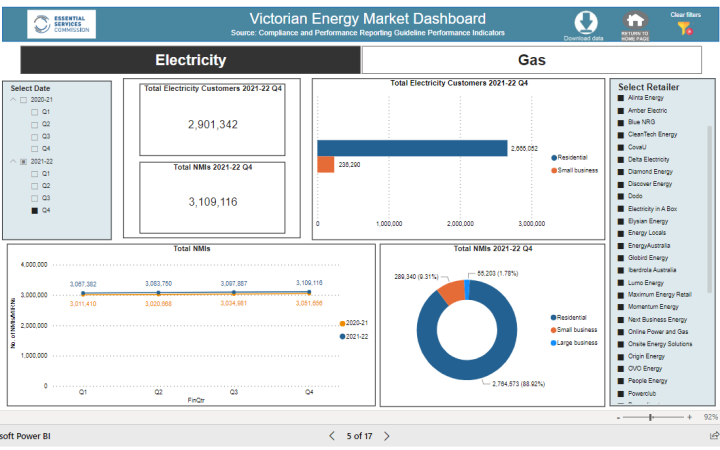The width and height of the screenshot is (720, 450).
Task: Tick Q1 under 2021-22
Action: 34,174
